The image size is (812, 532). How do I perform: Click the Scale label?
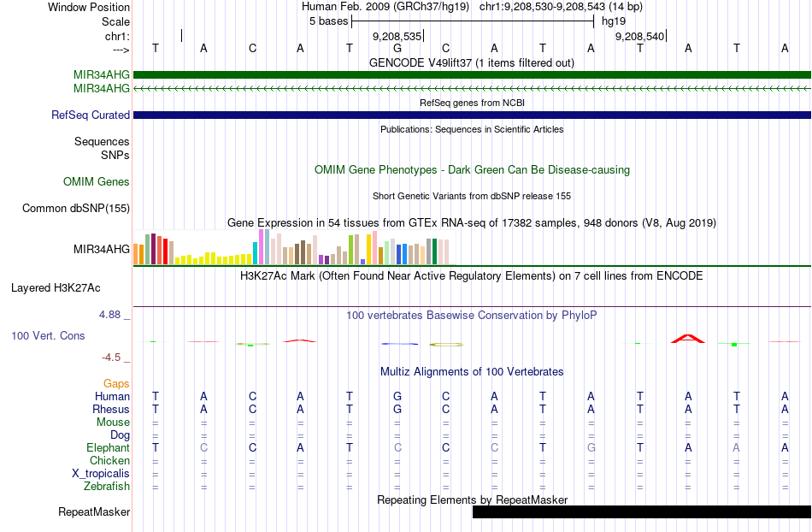pyautogui.click(x=115, y=21)
